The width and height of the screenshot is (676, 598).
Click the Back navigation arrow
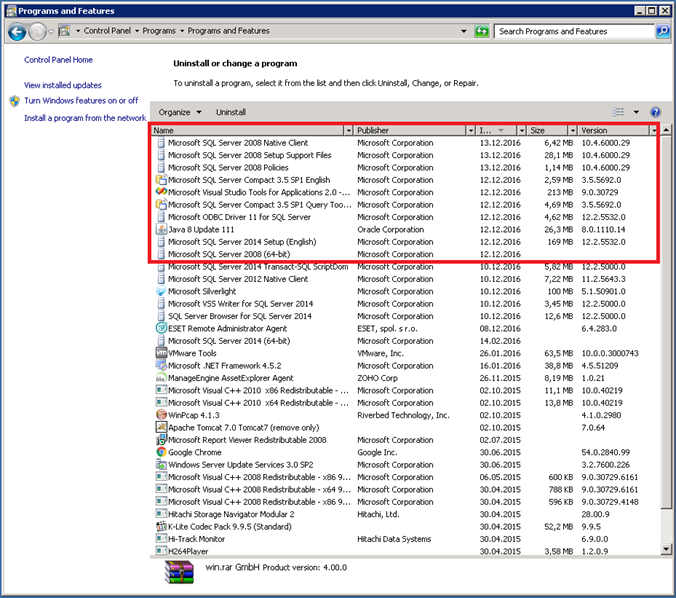[x=17, y=31]
